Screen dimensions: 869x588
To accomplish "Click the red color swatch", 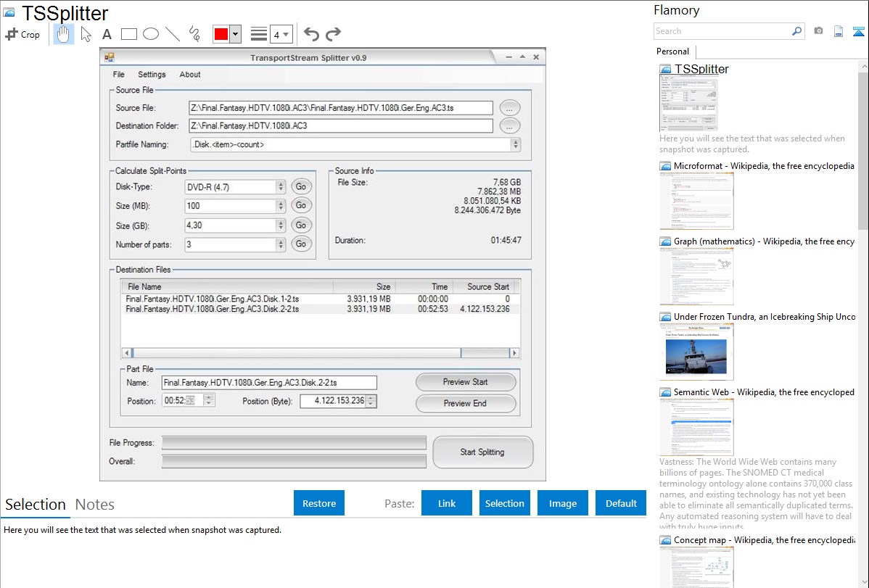I will pos(221,34).
